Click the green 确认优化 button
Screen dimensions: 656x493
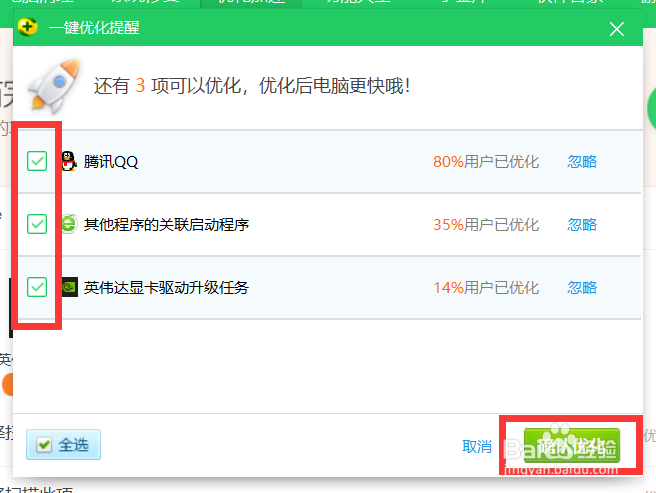click(x=571, y=445)
